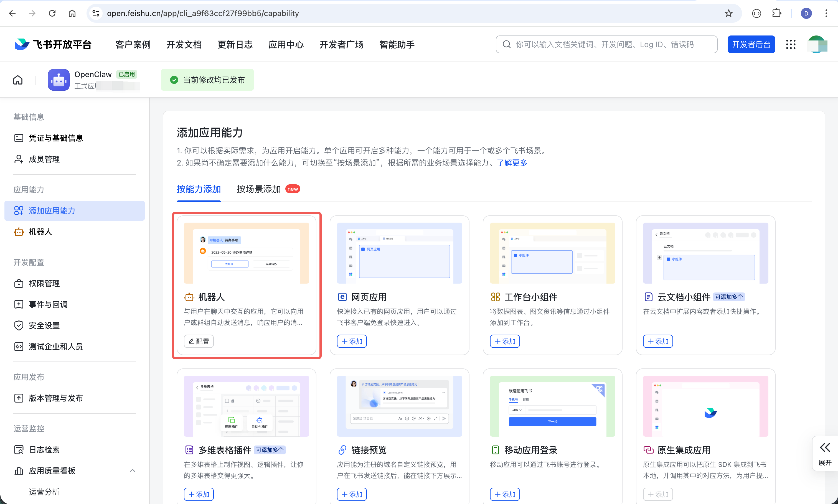Open the nine-dot app grid icon
The image size is (838, 504).
[x=791, y=44]
